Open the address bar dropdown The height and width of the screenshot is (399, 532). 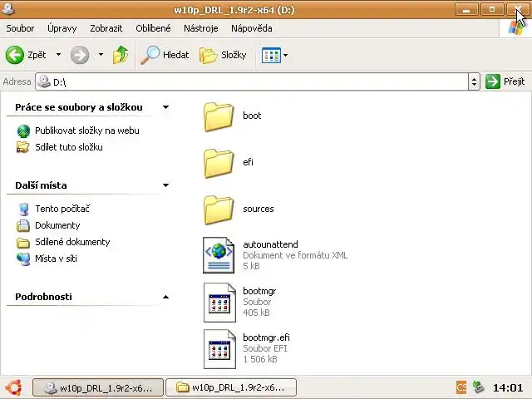tap(474, 81)
